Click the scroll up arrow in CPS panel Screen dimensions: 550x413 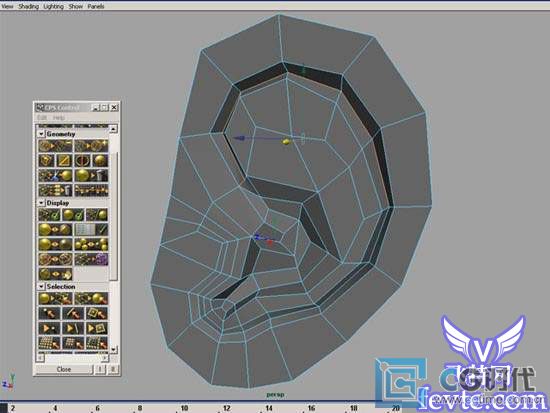[113, 129]
